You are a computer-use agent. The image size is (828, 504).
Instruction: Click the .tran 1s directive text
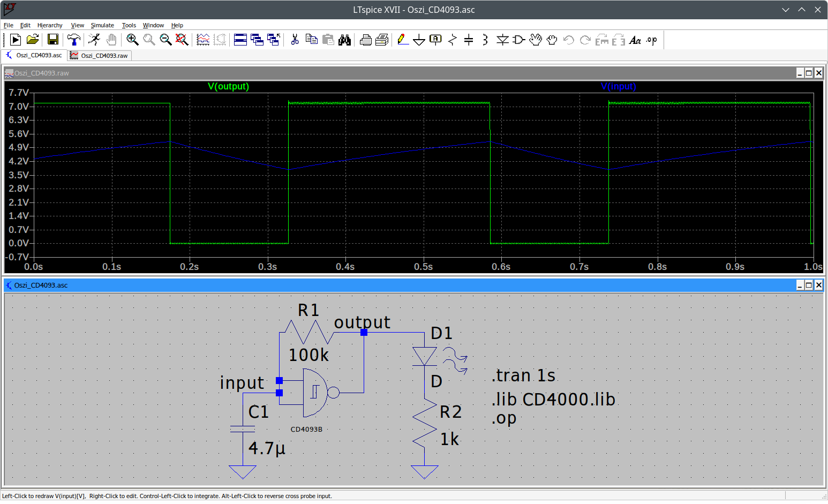click(x=523, y=375)
